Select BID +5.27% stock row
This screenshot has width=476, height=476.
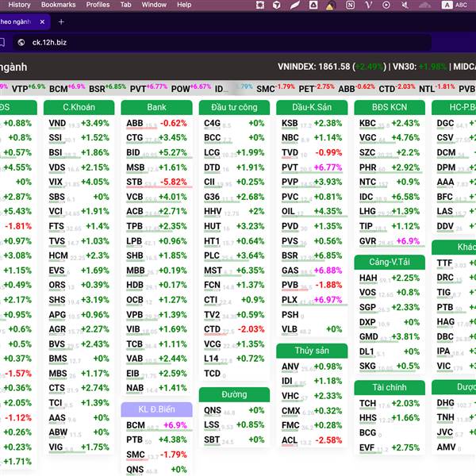pyautogui.click(x=156, y=152)
